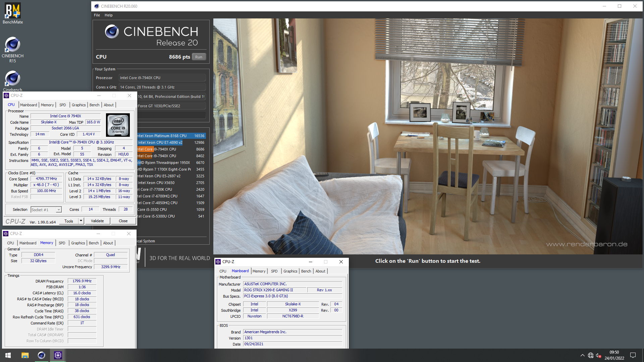Open Bench tab in the Memory CPU-Z window

click(94, 243)
